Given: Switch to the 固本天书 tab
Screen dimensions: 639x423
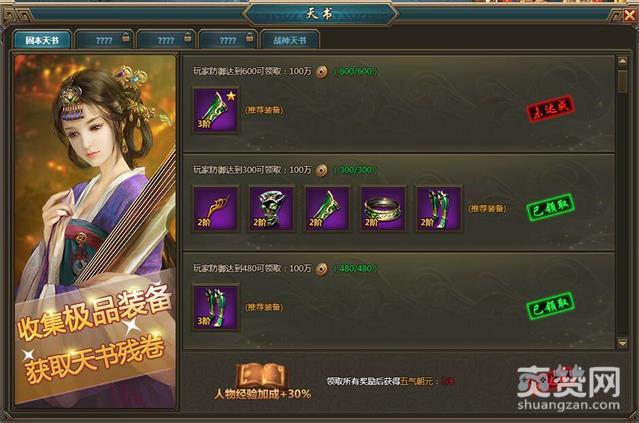Looking at the screenshot, I should coord(42,40).
